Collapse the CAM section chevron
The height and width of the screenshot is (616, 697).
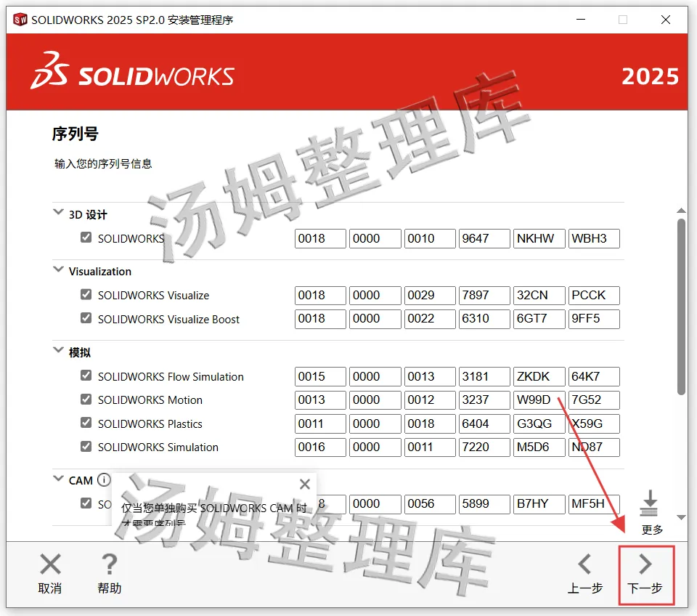(58, 479)
